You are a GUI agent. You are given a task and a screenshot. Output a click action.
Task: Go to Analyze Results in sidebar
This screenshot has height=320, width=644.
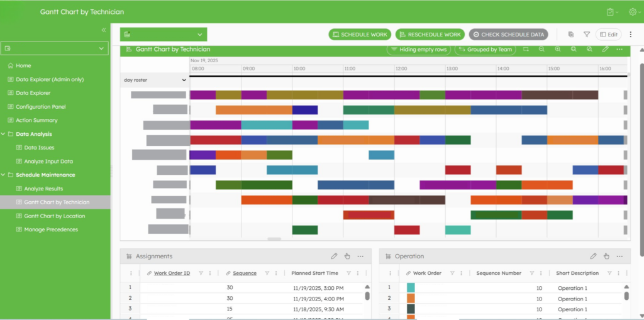coord(43,189)
